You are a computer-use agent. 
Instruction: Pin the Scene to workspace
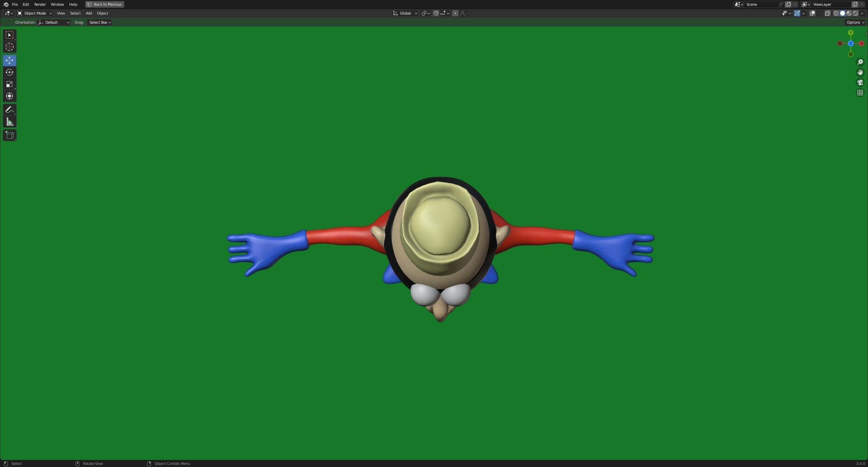click(781, 4)
